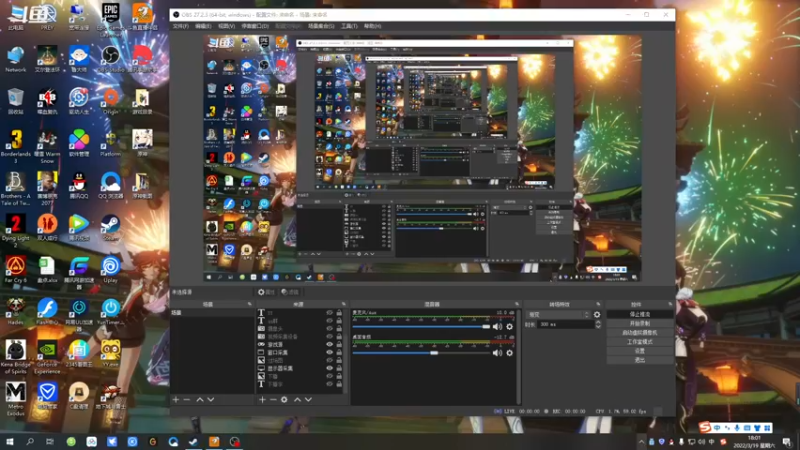
Task: Remove selected source with the minus icon
Action: click(273, 399)
